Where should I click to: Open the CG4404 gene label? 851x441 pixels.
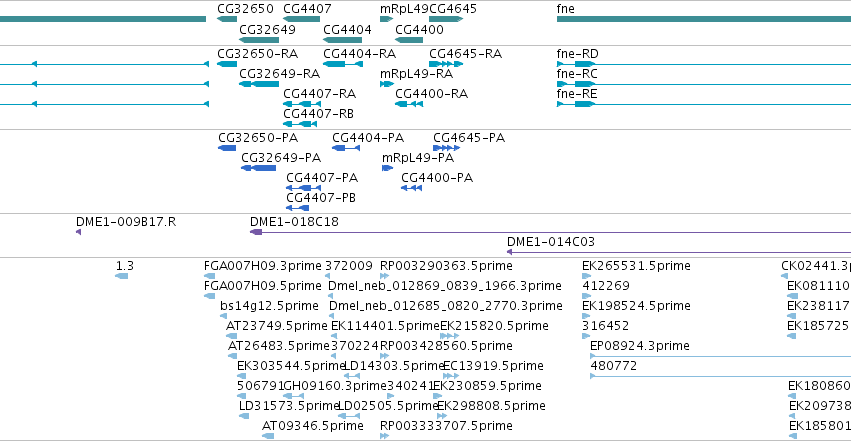tap(347, 29)
